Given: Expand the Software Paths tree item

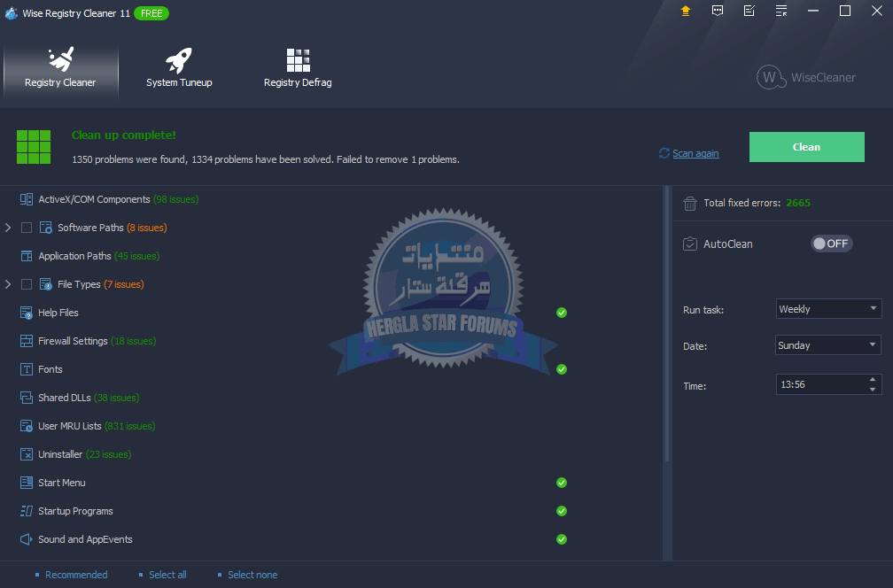Looking at the screenshot, I should coord(8,228).
